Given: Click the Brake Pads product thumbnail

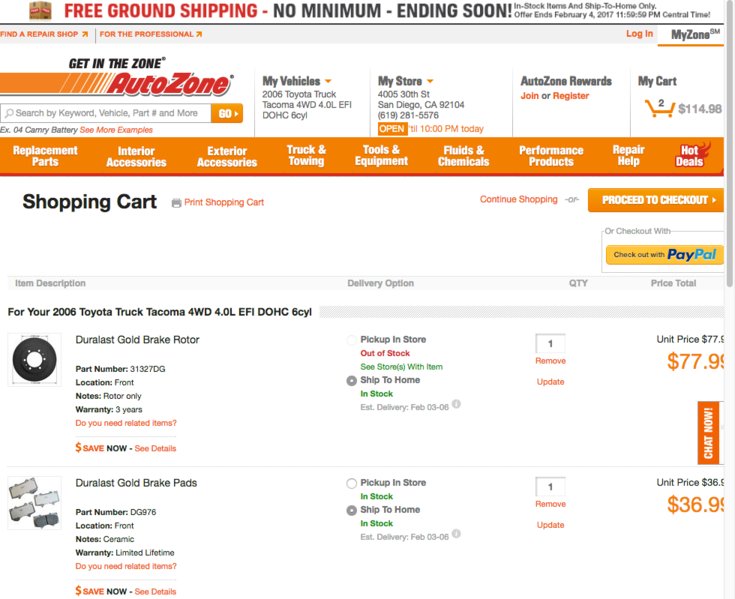Looking at the screenshot, I should point(34,503).
